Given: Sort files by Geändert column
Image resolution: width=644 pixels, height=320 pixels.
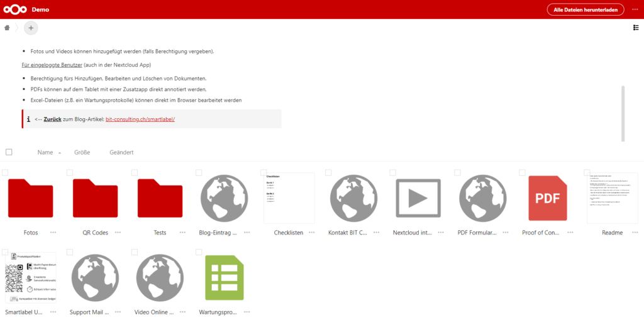Looking at the screenshot, I should coord(121,153).
